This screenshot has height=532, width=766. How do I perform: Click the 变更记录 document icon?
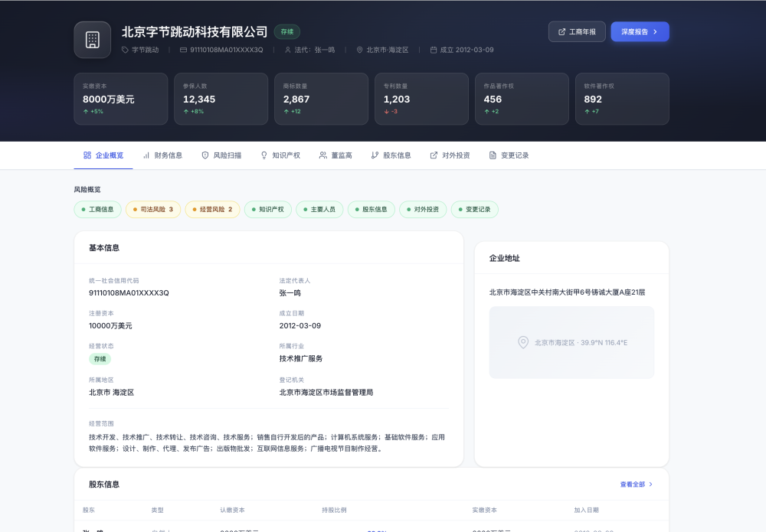(x=493, y=155)
